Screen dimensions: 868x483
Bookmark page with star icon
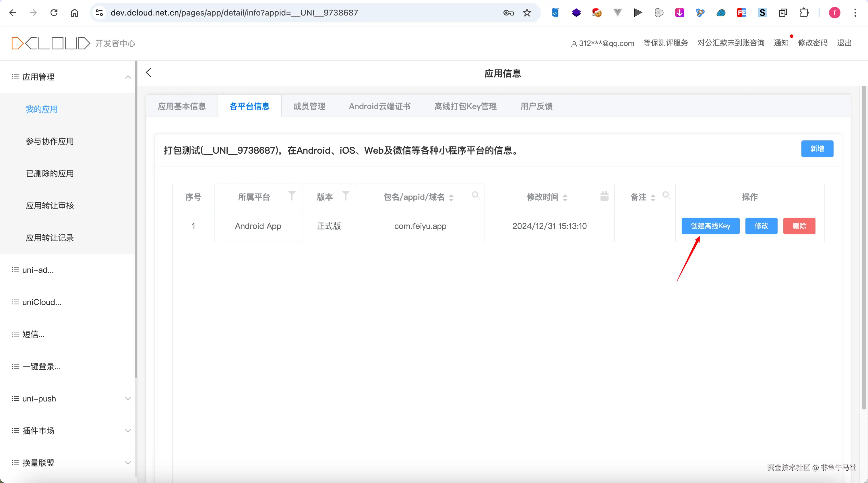click(527, 13)
